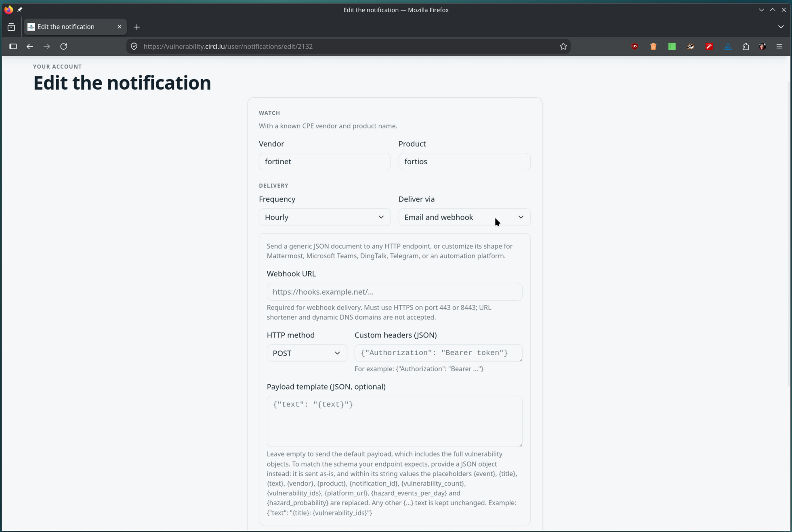Viewport: 792px width, 532px height.
Task: Click the 'Leave empty to send the default' help text
Action: 392,484
